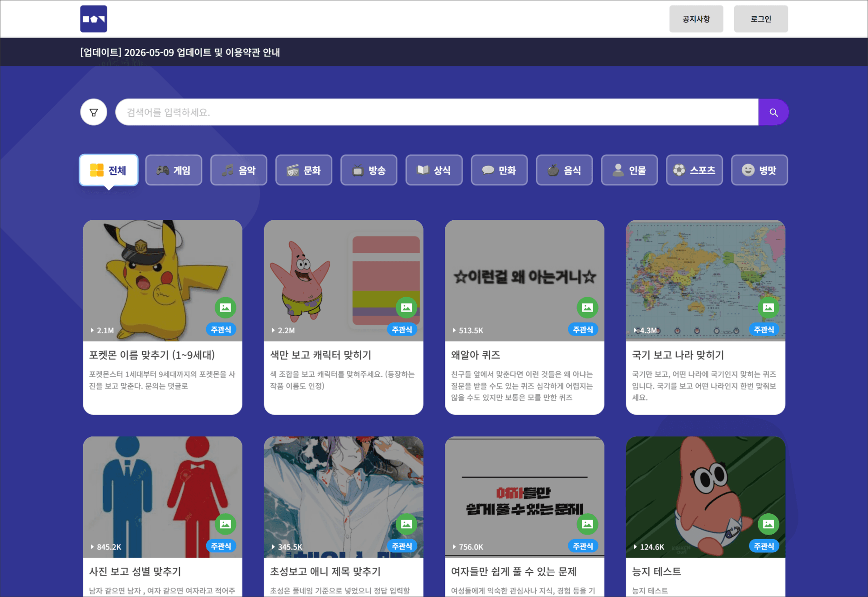
Task: Click the 124.6K play count
Action: click(649, 547)
